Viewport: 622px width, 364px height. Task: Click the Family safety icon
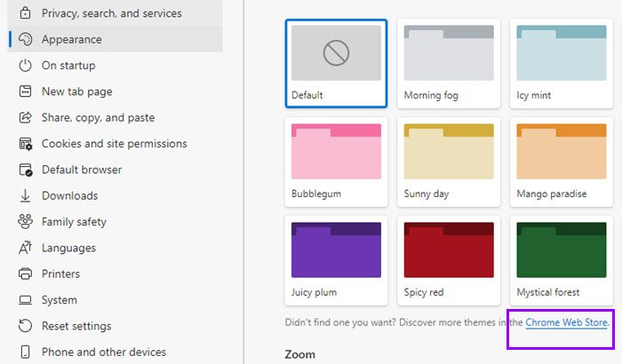[25, 222]
